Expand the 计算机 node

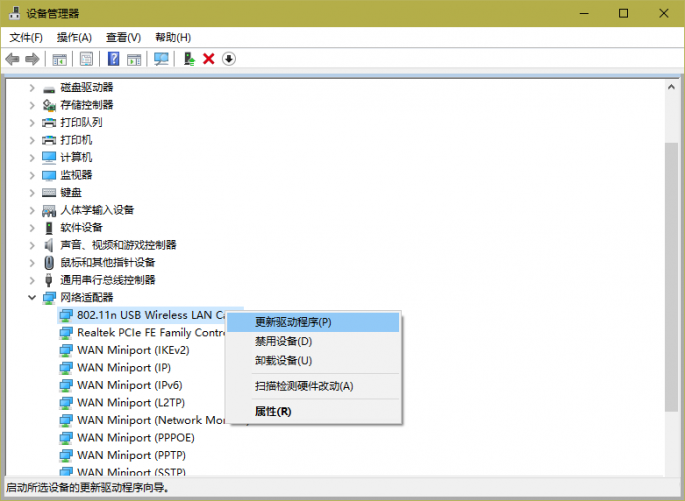click(32, 158)
